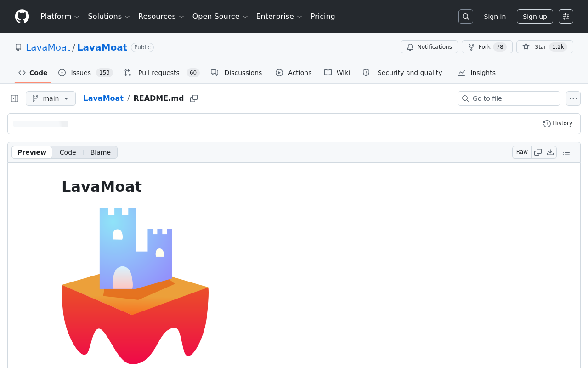588x368 pixels.
Task: Go to the GitHub homepage logo
Action: pos(22,17)
